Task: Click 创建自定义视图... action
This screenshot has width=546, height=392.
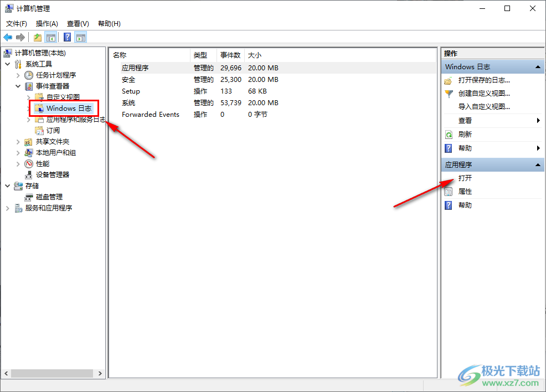Action: (484, 94)
